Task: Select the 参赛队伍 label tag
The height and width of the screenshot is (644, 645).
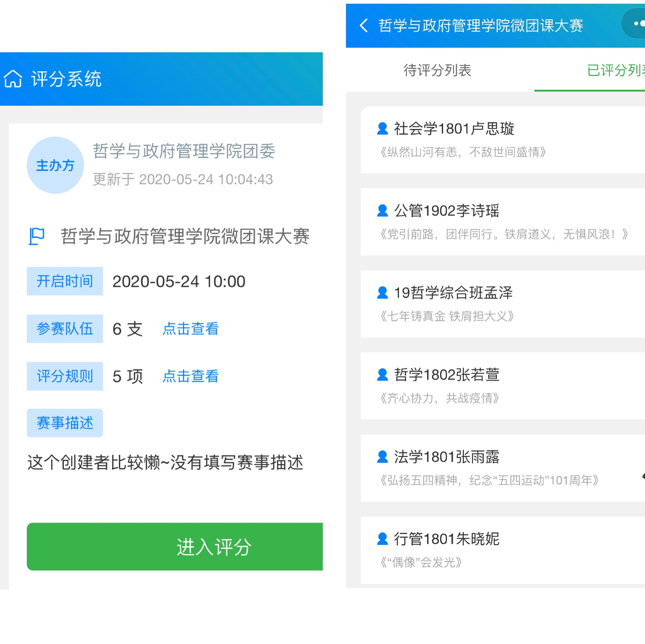Action: [x=65, y=329]
